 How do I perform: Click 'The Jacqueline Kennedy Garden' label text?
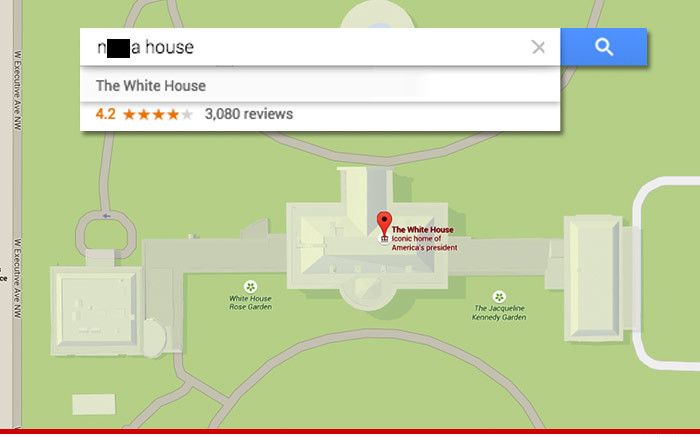pyautogui.click(x=499, y=313)
